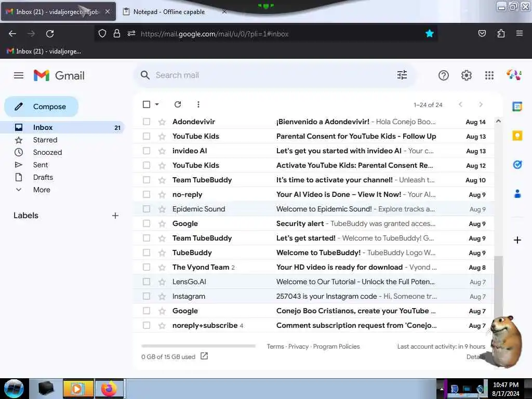Select the Aug 10 Team TubeBuddy email checkbox
The image size is (532, 399).
pyautogui.click(x=147, y=180)
